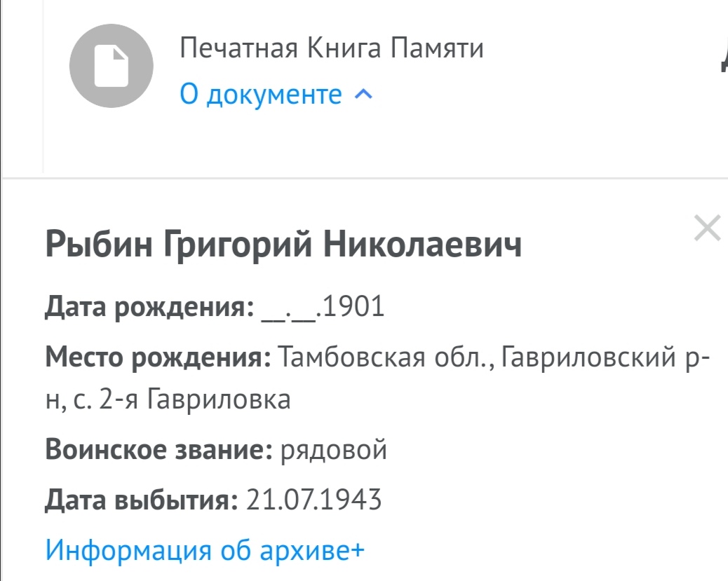Click the plus sign after 'Информация об архиве'
728x581 pixels.
(357, 549)
